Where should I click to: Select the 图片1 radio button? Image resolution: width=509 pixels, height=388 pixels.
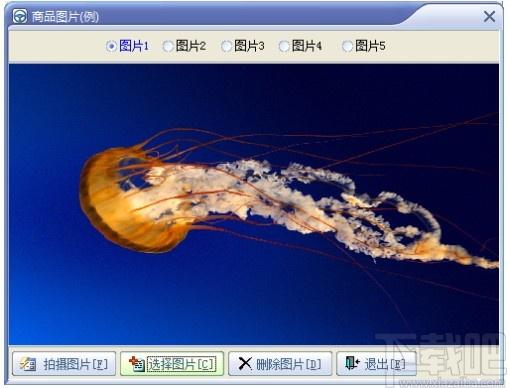point(111,46)
